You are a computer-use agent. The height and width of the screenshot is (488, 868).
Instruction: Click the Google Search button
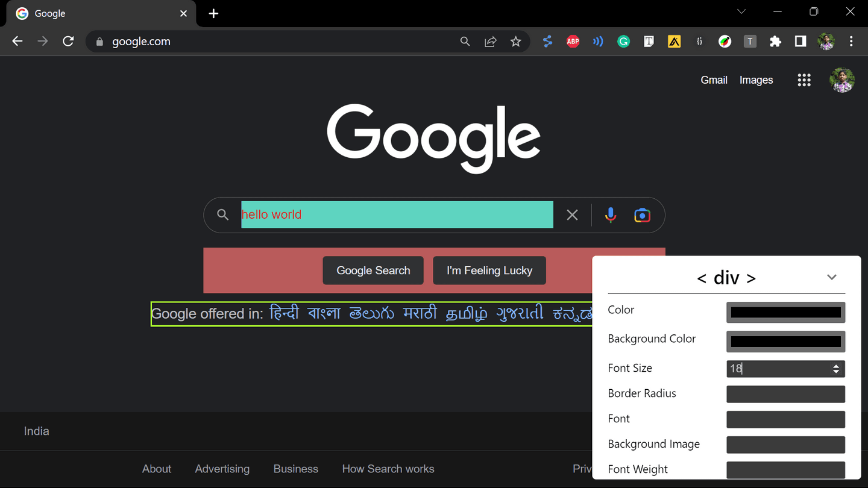pos(373,271)
